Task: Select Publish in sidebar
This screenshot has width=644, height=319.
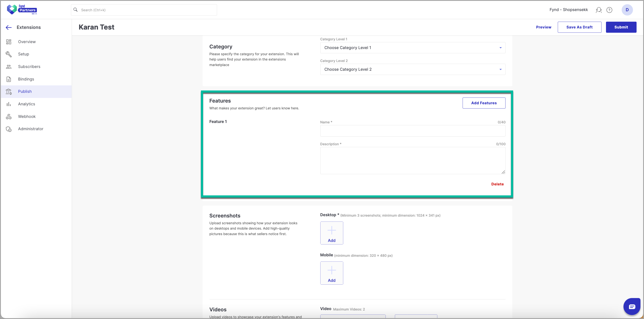Action: [x=25, y=92]
